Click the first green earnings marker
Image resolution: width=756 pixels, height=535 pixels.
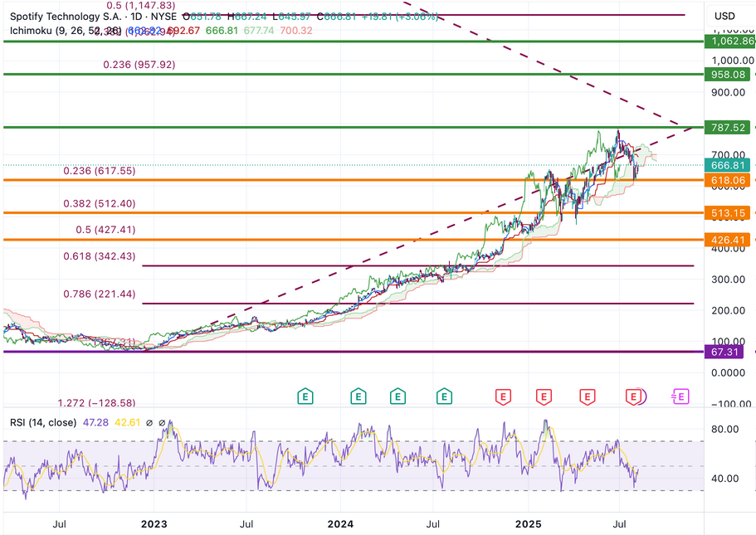point(306,397)
